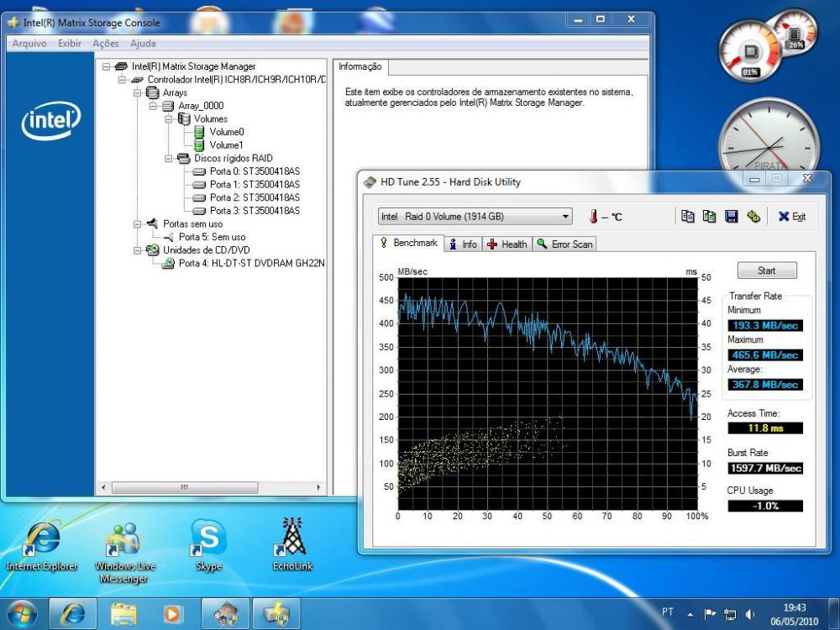Click the copy screenshot icon in HD Tune toolbar

709,217
